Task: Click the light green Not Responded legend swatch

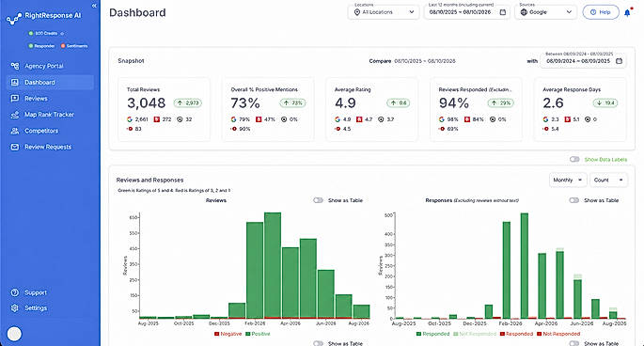Action: coord(455,334)
